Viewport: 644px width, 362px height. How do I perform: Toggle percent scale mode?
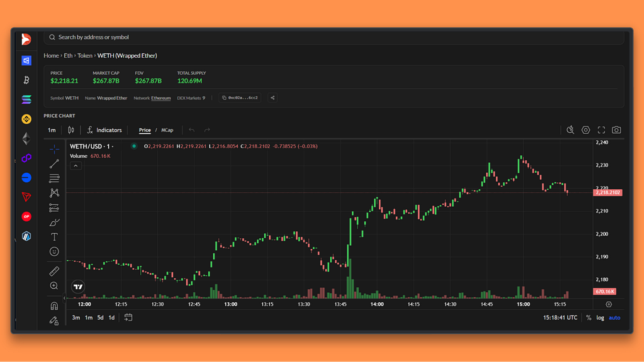[x=589, y=317]
